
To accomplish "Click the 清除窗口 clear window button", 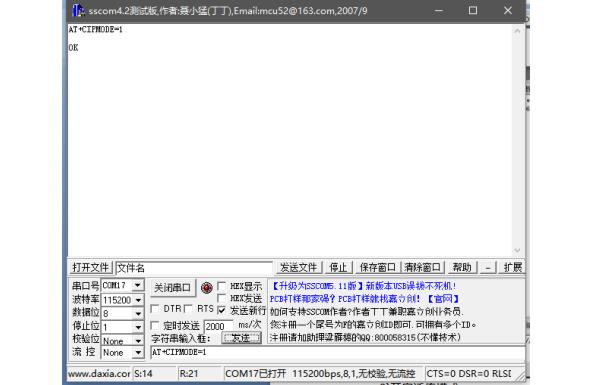I will 422,267.
